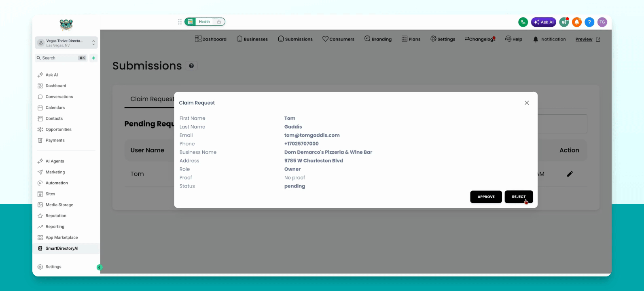Open the Ask AI purple button
The image size is (644, 291).
point(544,22)
